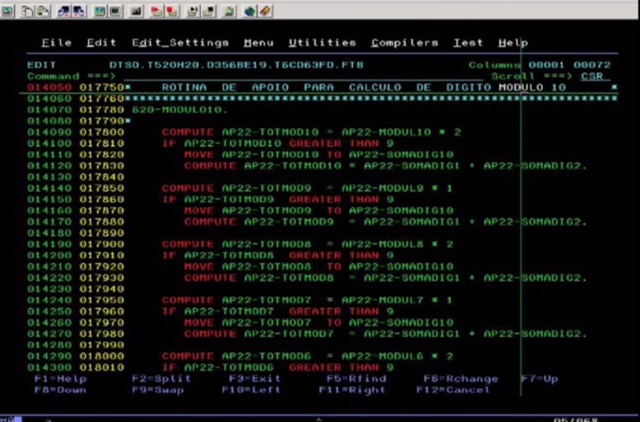This screenshot has width=640, height=422.
Task: Click the orange Help index icon
Action: [x=265, y=11]
